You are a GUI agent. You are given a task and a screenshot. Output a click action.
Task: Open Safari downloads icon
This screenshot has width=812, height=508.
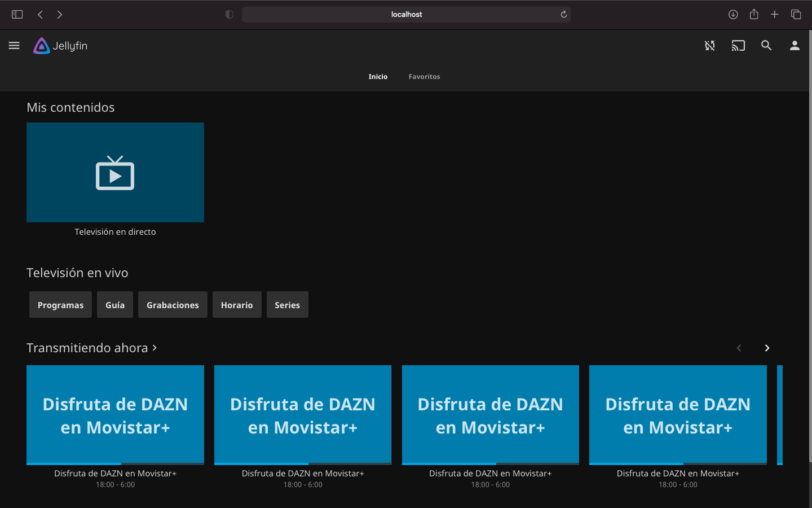732,15
